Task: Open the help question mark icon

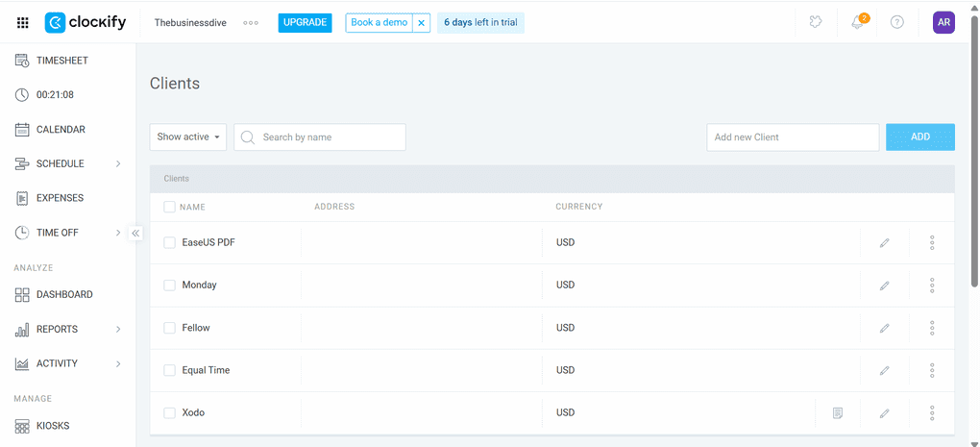Action: [896, 22]
